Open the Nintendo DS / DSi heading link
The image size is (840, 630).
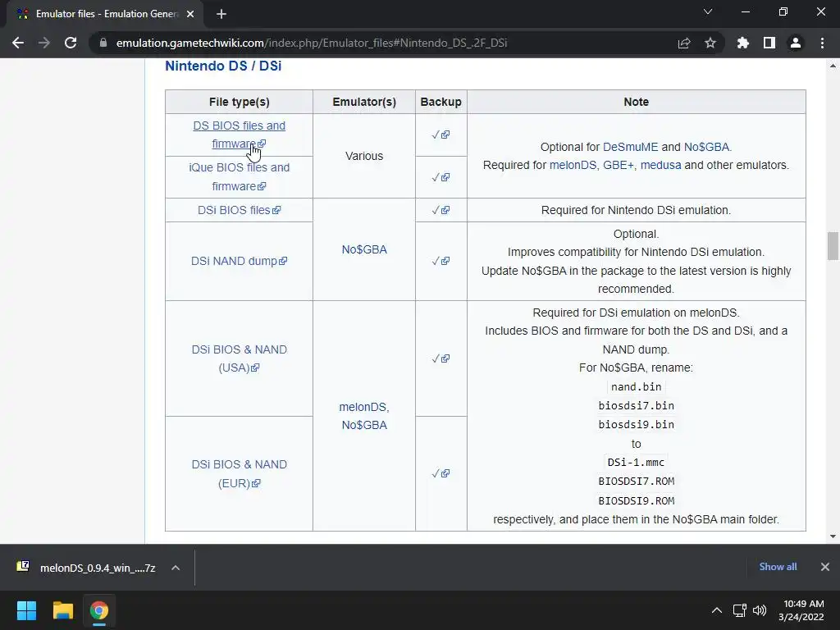coord(223,66)
